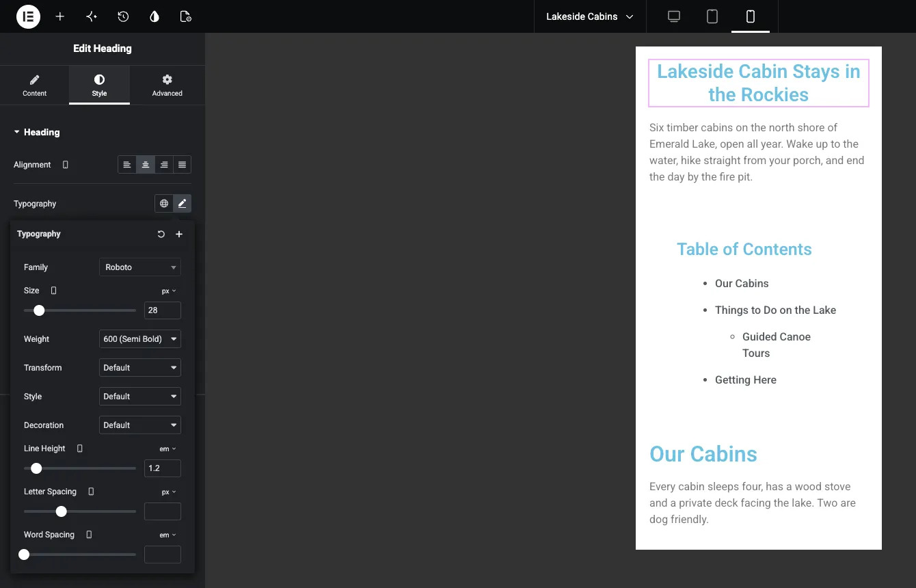Reset typography with the undo arrow icon

click(x=161, y=234)
